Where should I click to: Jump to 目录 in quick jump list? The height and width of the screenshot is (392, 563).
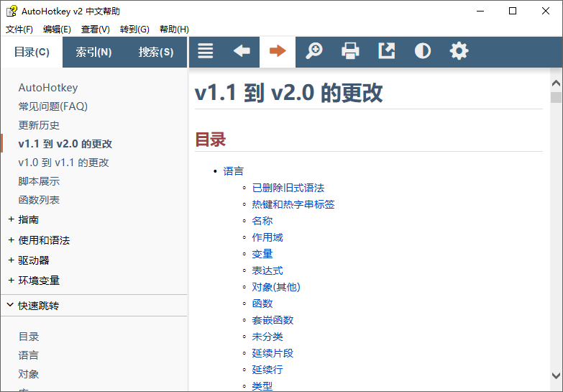tap(29, 337)
